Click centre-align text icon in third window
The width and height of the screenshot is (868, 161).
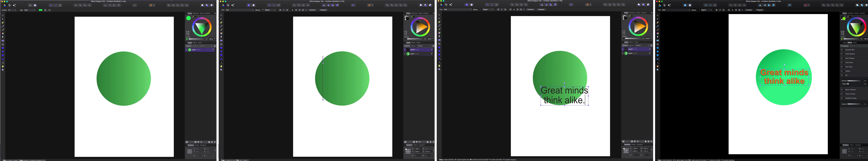point(514,9)
